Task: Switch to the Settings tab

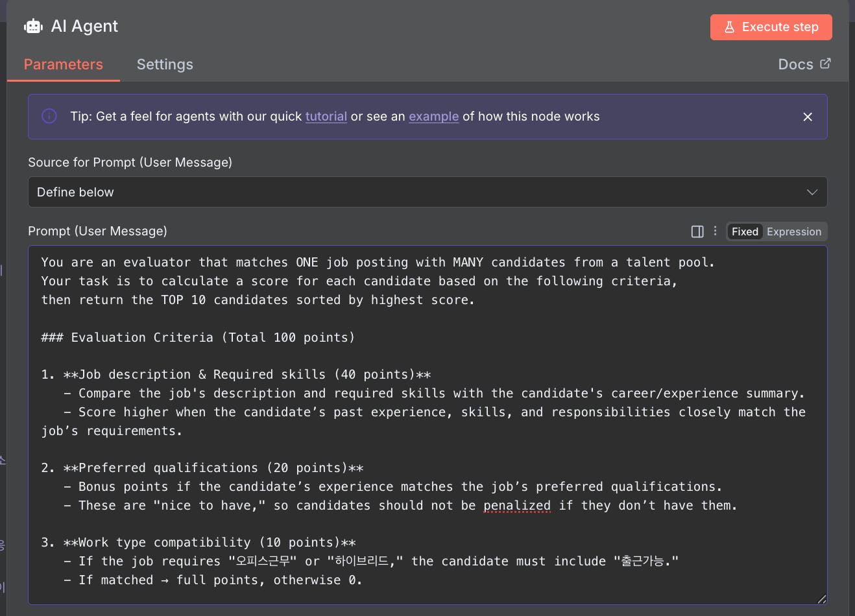Action: (x=165, y=64)
